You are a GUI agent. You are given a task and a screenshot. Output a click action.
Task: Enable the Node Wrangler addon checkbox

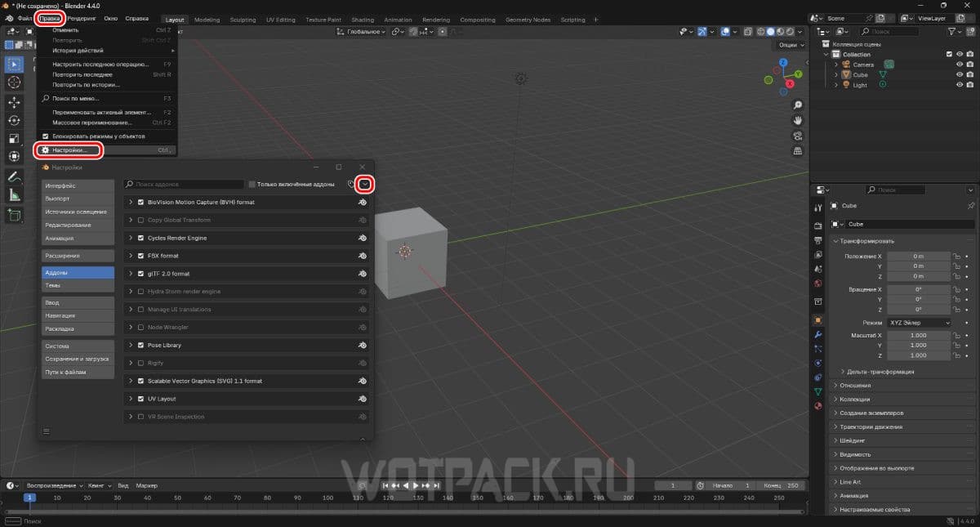(140, 327)
